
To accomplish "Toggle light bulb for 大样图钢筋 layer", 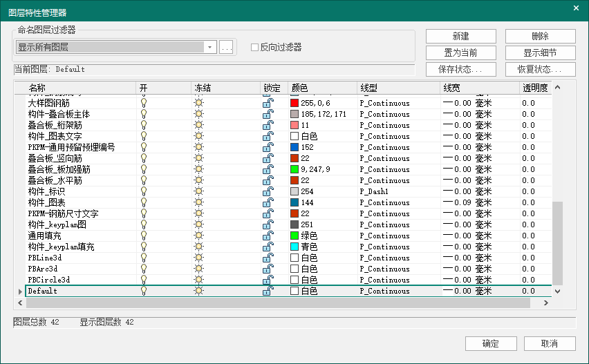I will coord(144,103).
